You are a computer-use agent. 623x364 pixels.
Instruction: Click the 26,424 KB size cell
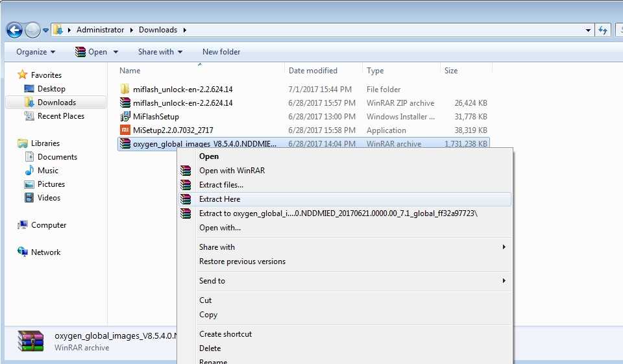pyautogui.click(x=470, y=103)
